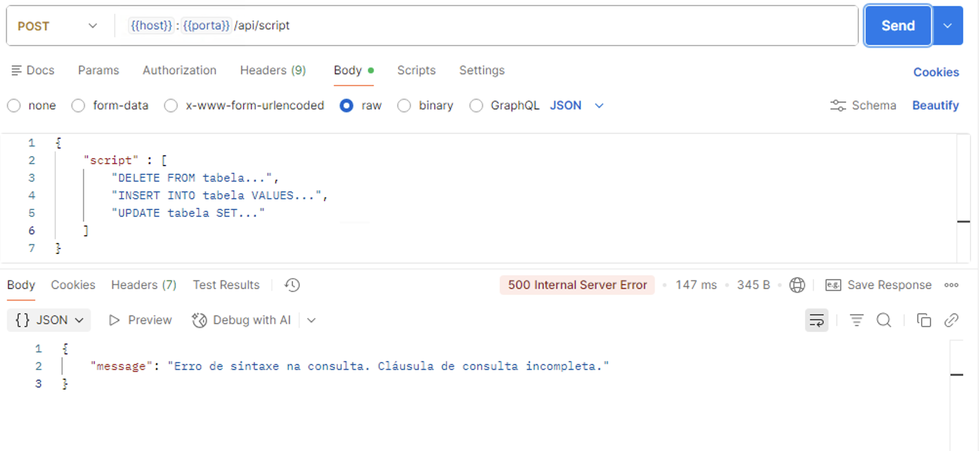The width and height of the screenshot is (980, 451).
Task: Select the form-data radio option
Action: point(79,106)
